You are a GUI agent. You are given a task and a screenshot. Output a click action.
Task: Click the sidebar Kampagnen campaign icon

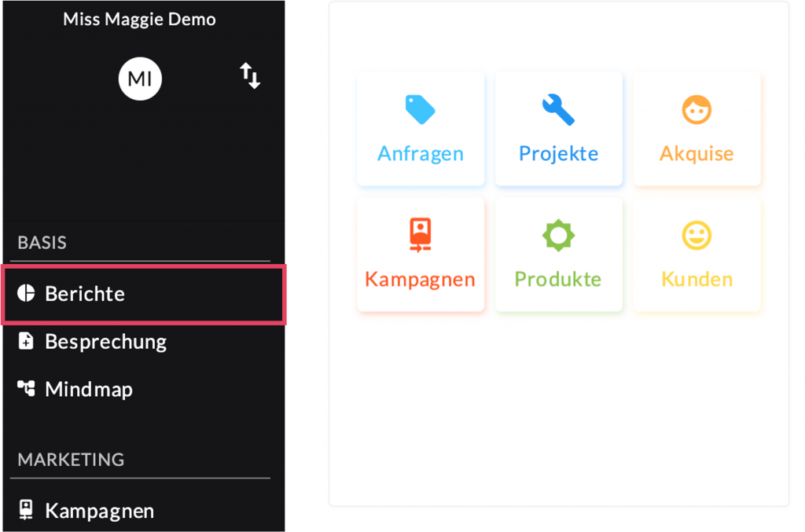[26, 511]
